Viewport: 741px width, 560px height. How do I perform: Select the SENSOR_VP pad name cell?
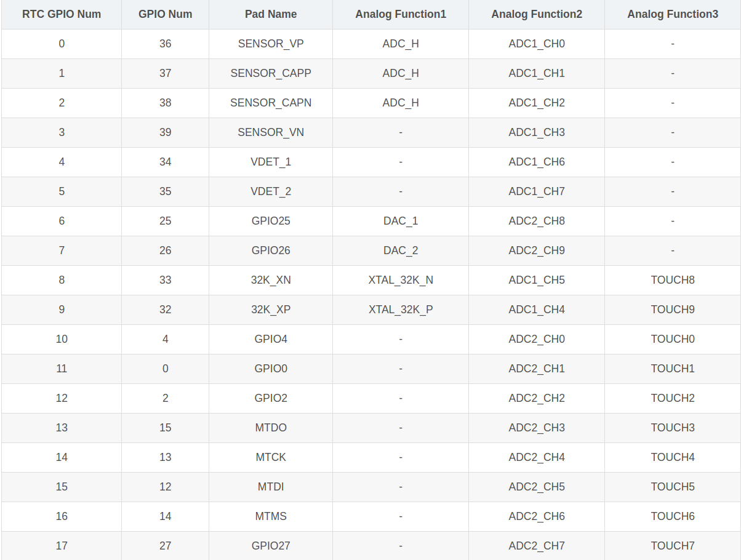coord(271,44)
